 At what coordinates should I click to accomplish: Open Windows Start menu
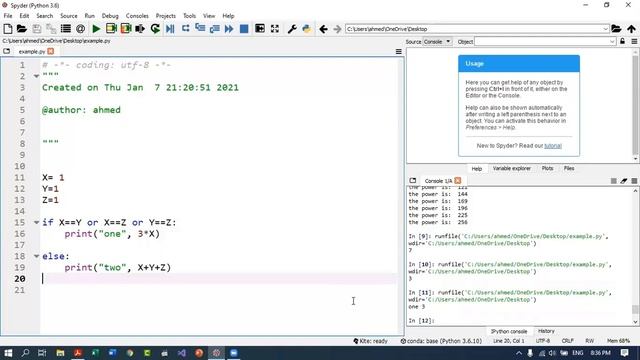pyautogui.click(x=8, y=353)
